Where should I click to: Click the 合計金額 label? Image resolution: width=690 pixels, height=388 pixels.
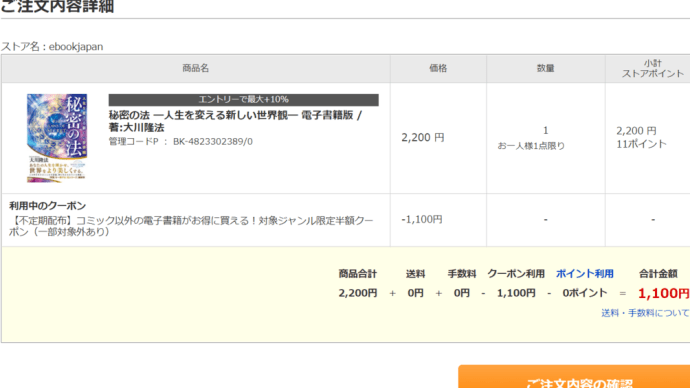tap(658, 274)
